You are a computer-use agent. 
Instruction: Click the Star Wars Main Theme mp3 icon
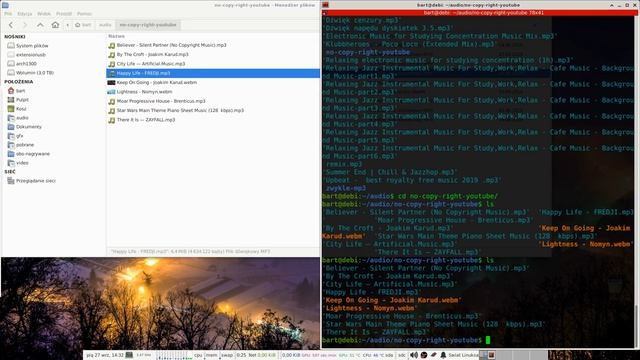(x=111, y=111)
